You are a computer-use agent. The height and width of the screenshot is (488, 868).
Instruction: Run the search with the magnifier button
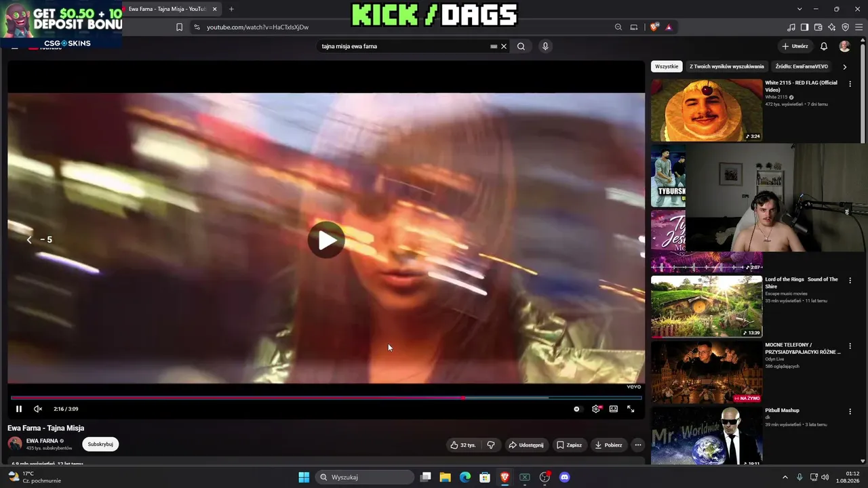521,46
